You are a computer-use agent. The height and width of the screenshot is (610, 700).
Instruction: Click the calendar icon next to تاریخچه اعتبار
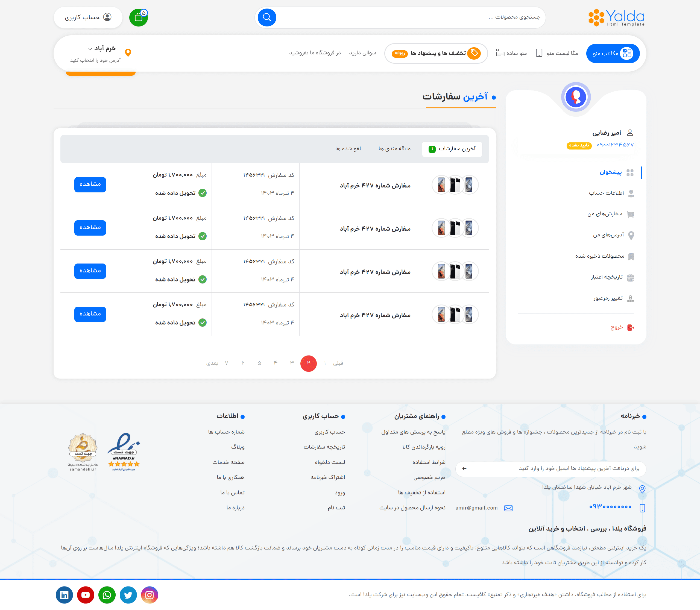pyautogui.click(x=630, y=277)
